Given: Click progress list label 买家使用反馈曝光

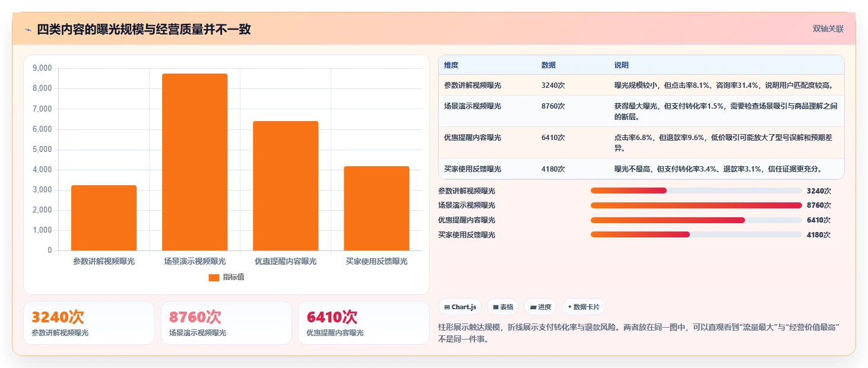Looking at the screenshot, I should 467,235.
